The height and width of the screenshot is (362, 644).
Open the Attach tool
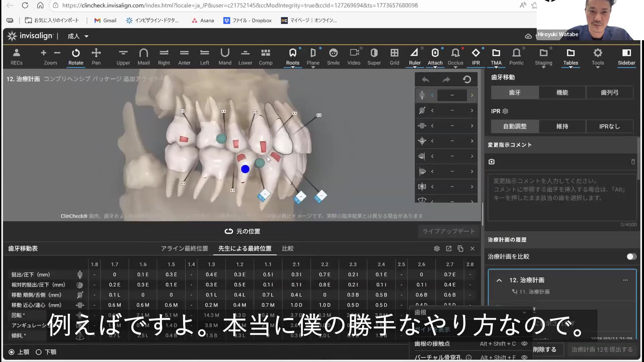click(x=435, y=56)
